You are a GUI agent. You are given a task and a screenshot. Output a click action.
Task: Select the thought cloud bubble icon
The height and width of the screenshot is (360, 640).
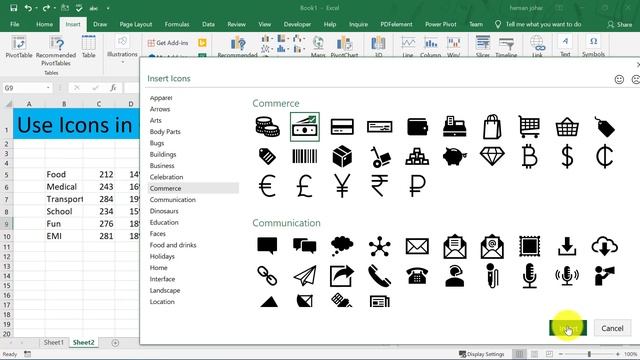[342, 246]
